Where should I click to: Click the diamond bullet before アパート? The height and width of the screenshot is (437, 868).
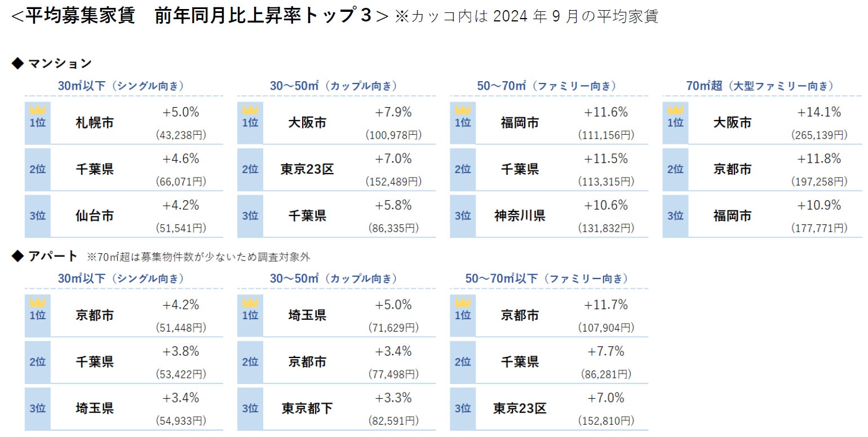click(x=16, y=256)
